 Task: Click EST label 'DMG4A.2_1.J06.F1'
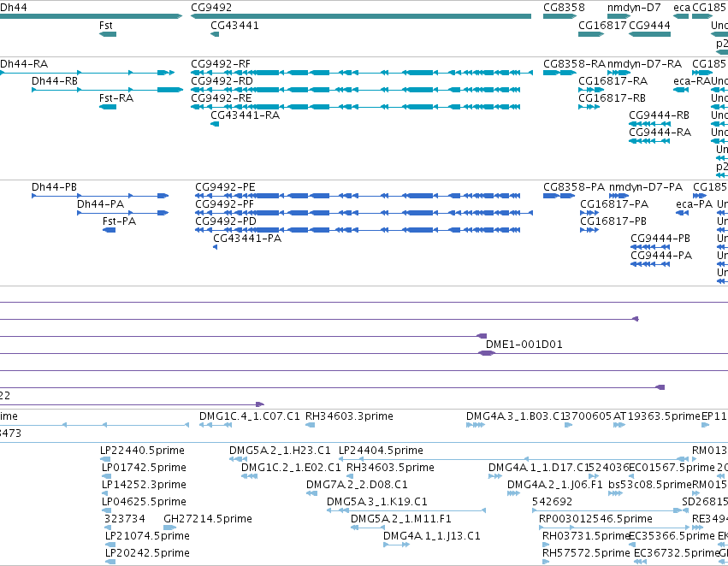point(555,486)
